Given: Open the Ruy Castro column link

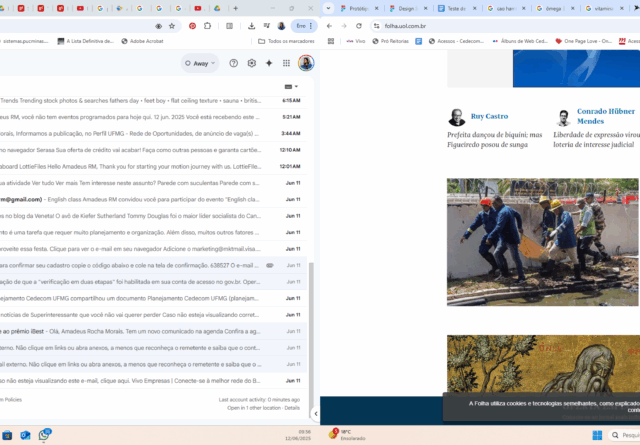Looking at the screenshot, I should (x=490, y=116).
